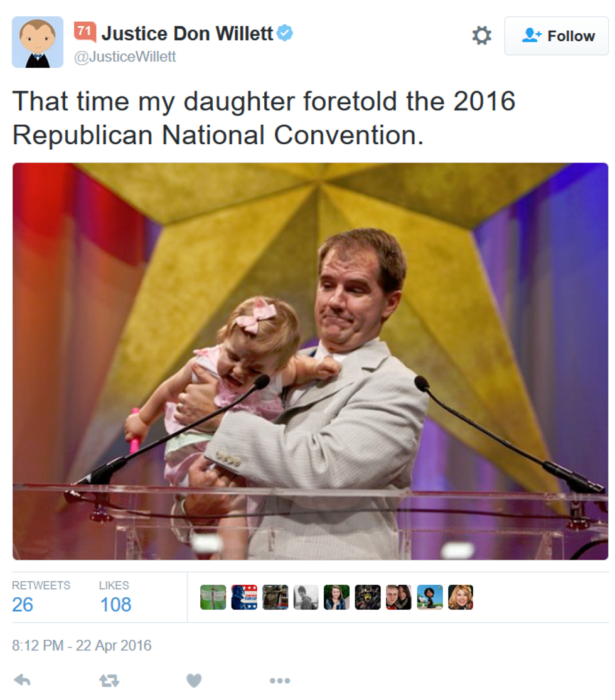Open the @JusticeWillett handle link
Image resolution: width=615 pixels, height=700 pixels.
(125, 56)
